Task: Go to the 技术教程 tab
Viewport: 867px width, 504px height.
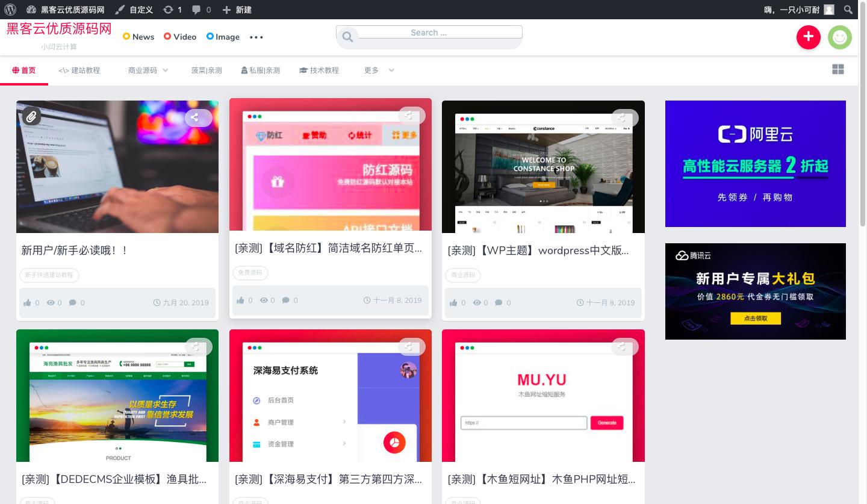Action: pyautogui.click(x=319, y=70)
